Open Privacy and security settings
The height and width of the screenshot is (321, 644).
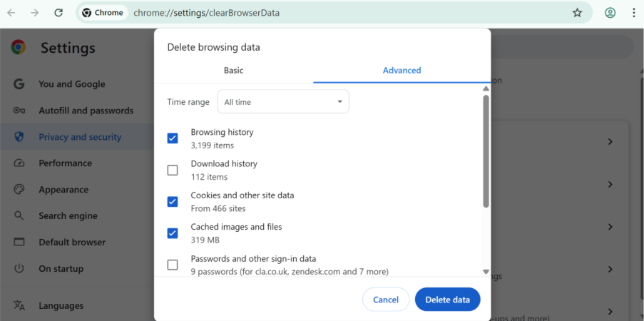pos(77,137)
